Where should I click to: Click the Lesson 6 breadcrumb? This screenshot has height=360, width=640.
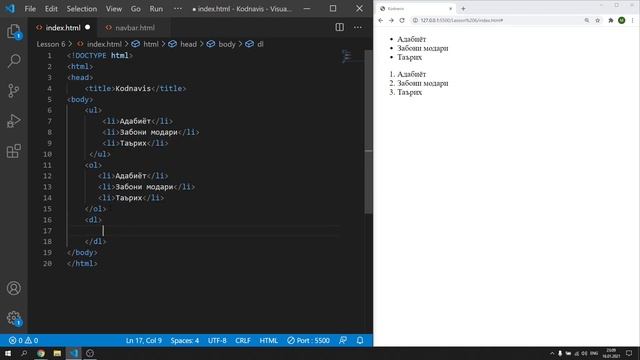51,44
